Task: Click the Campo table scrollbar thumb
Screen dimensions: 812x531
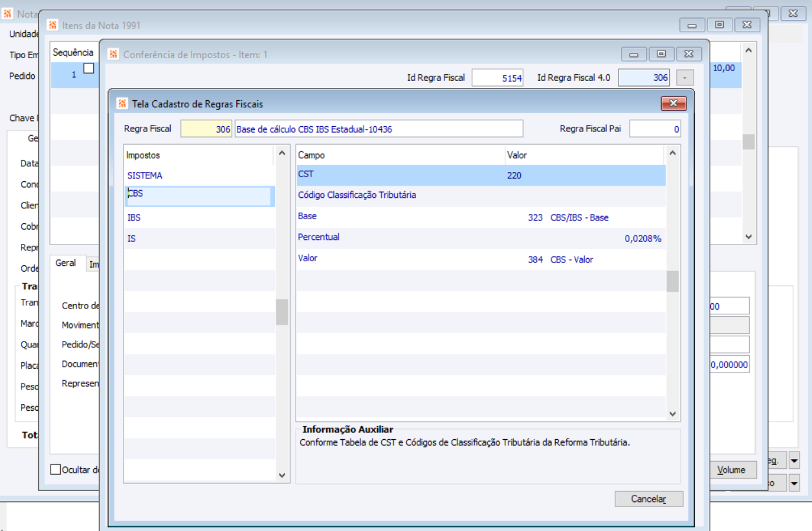Action: tap(673, 281)
